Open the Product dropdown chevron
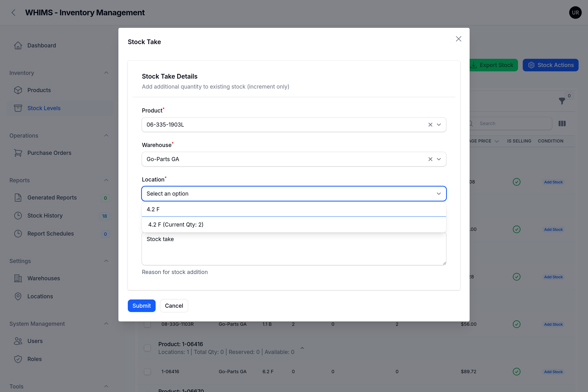The image size is (588, 392). [439, 124]
